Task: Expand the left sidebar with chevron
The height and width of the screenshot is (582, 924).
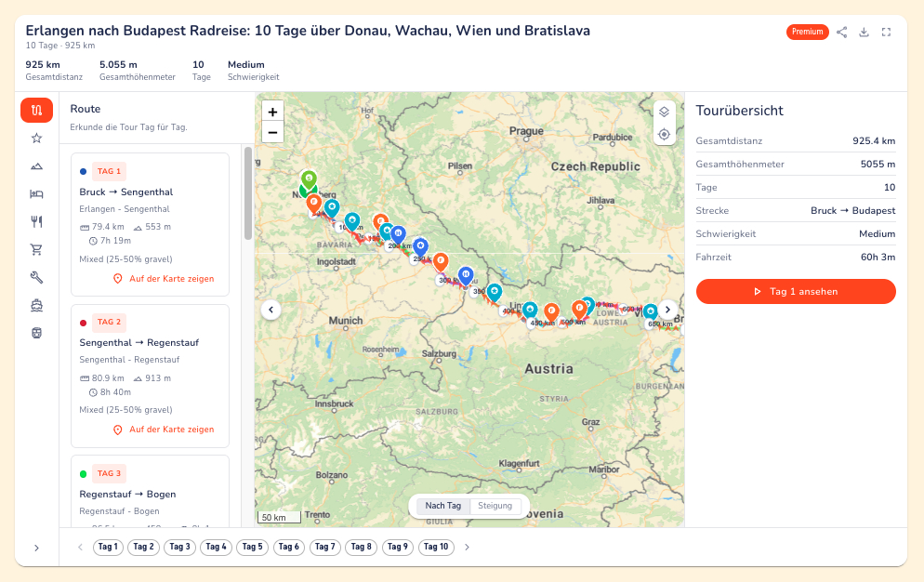Action: click(x=36, y=548)
